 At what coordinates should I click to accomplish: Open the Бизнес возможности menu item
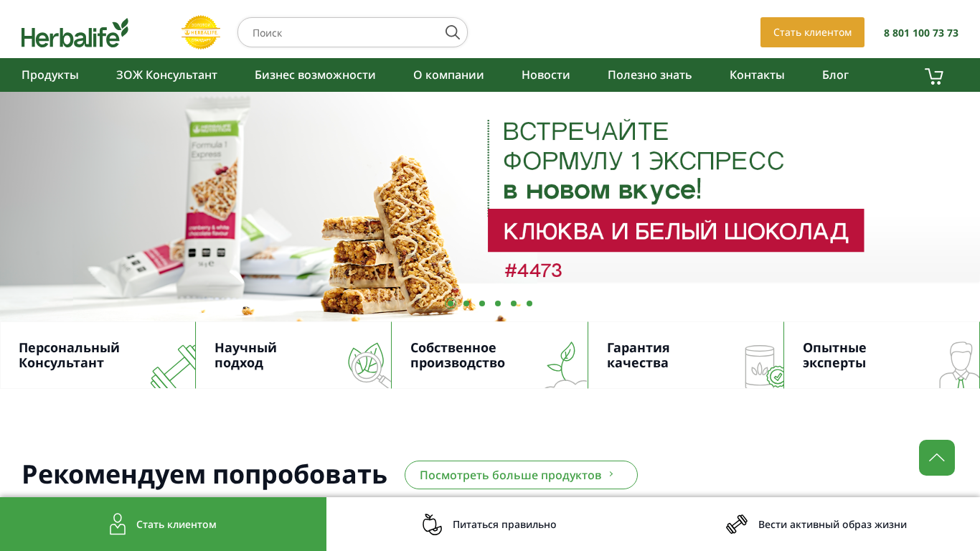[x=315, y=75]
